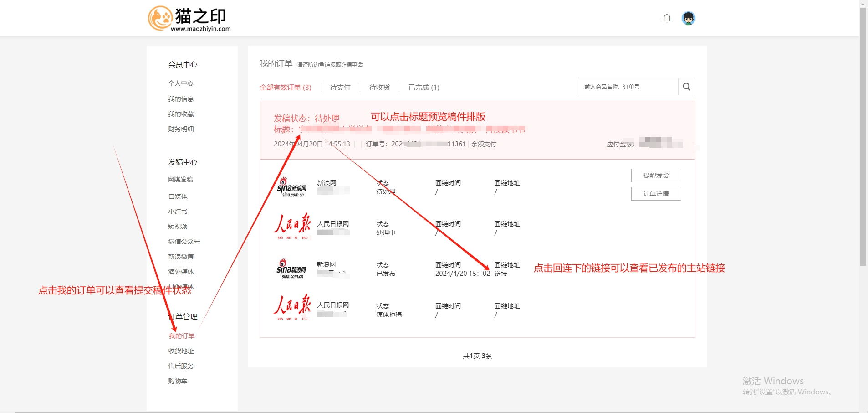Go to 海外媒体 in the sidebar

pos(181,272)
